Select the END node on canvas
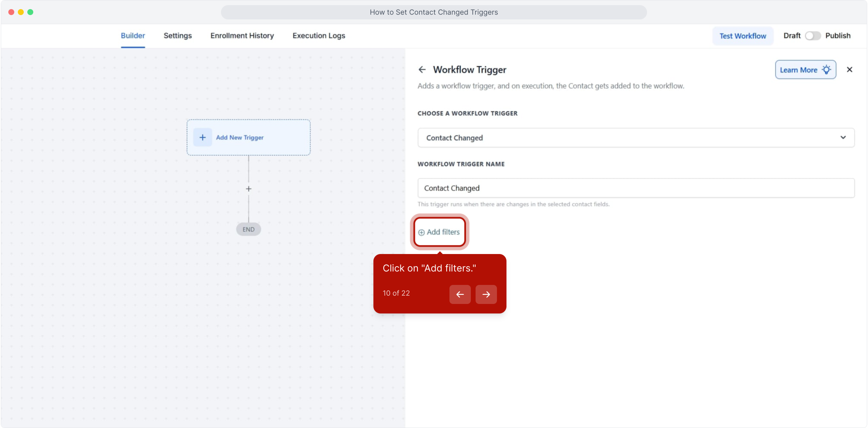Image resolution: width=868 pixels, height=428 pixels. [248, 229]
